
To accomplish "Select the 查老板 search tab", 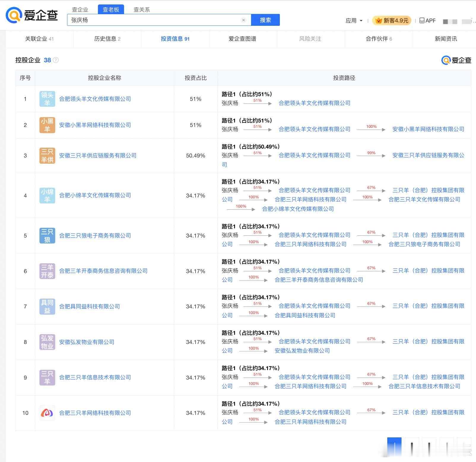I will pyautogui.click(x=111, y=9).
